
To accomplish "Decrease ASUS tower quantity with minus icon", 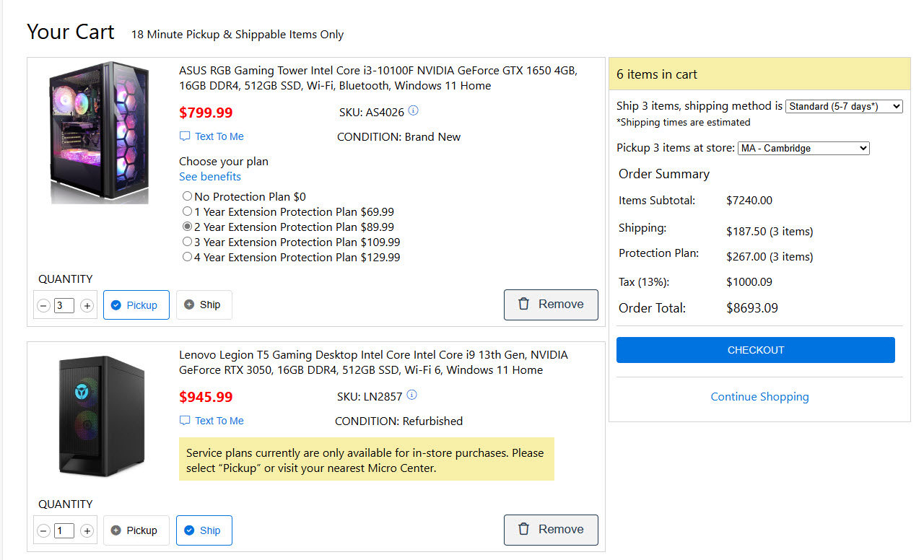I will coord(43,306).
